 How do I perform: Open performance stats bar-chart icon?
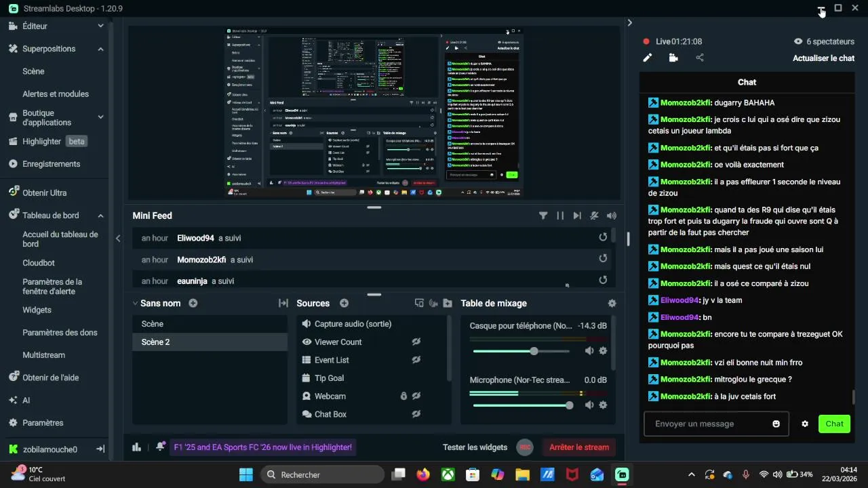[x=136, y=447]
